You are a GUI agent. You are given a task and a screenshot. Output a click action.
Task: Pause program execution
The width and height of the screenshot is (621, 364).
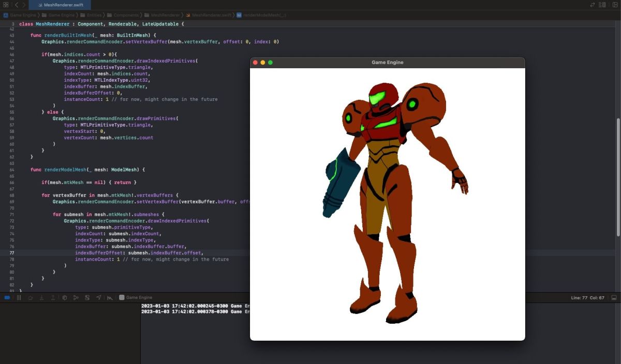19,298
